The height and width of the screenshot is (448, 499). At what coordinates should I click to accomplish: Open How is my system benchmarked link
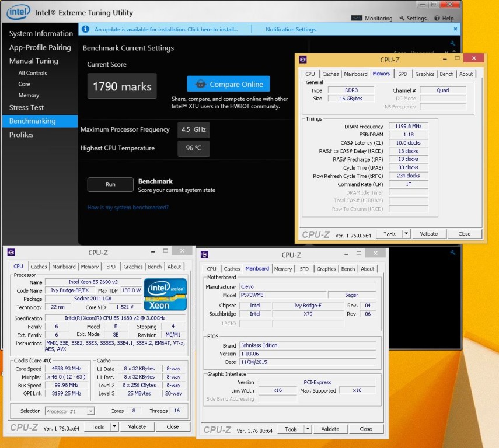click(128, 208)
